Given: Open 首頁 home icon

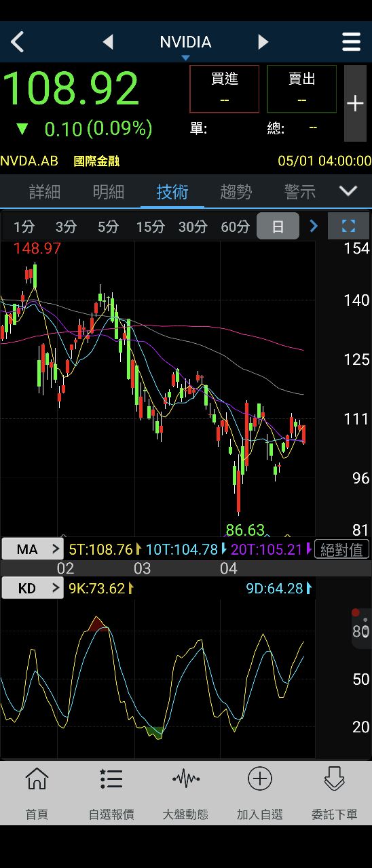Looking at the screenshot, I should [37, 793].
